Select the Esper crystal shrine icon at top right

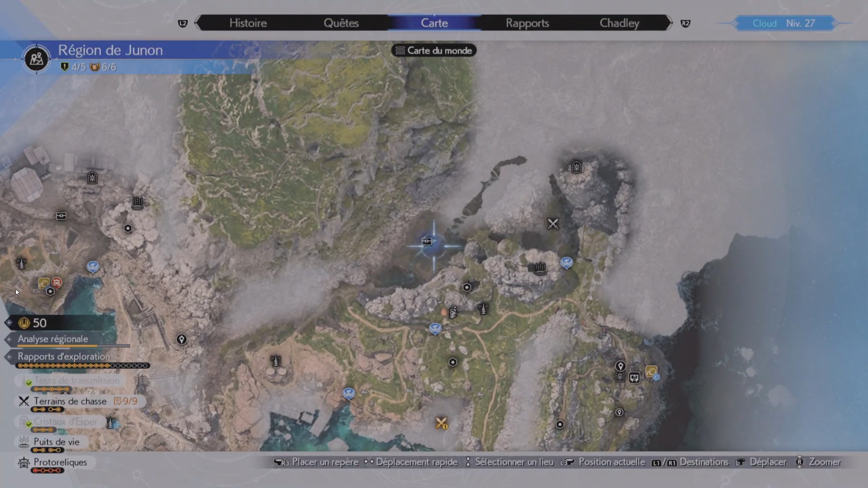click(x=576, y=167)
